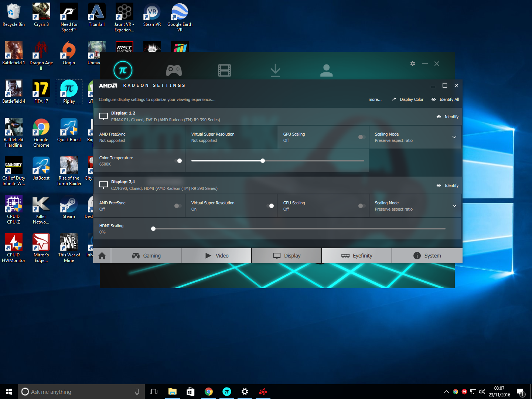The height and width of the screenshot is (399, 532).
Task: Toggle Virtual Super Resolution for Display 2,1
Action: point(270,206)
